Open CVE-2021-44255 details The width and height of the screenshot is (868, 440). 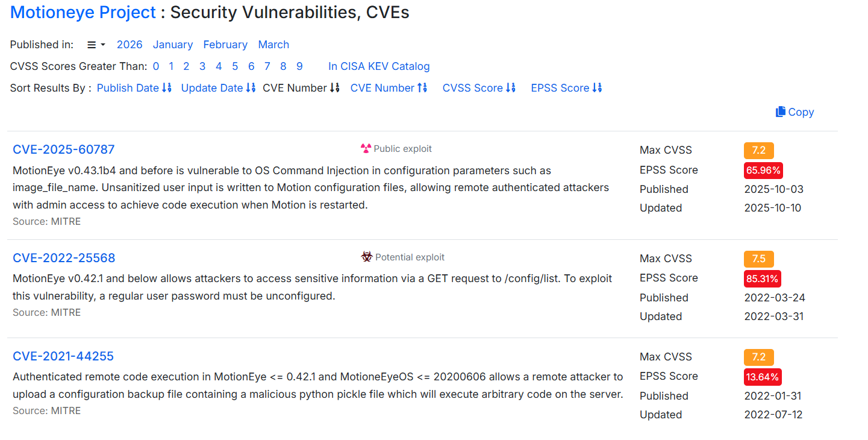(x=63, y=356)
